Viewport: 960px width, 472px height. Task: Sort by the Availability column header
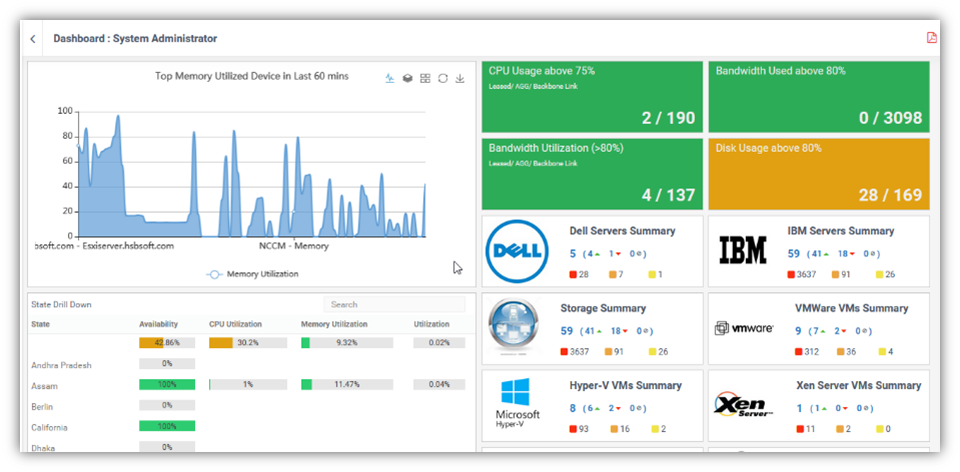159,324
